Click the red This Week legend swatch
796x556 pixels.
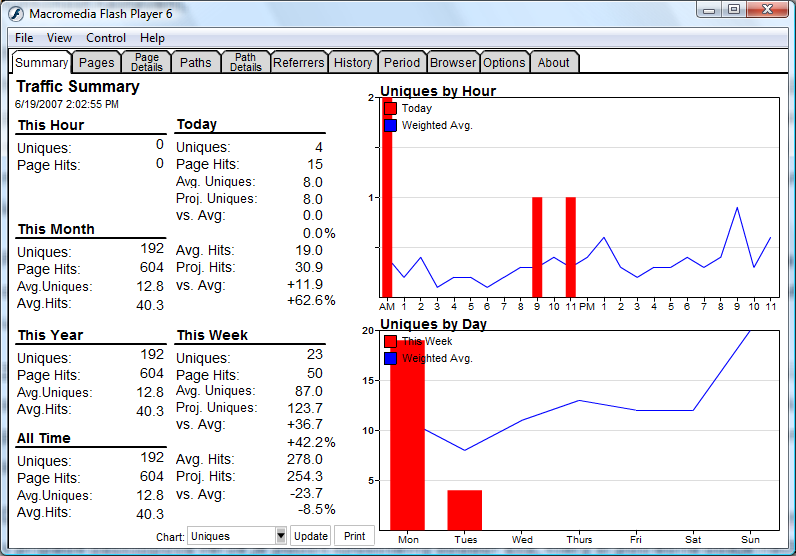[x=390, y=341]
